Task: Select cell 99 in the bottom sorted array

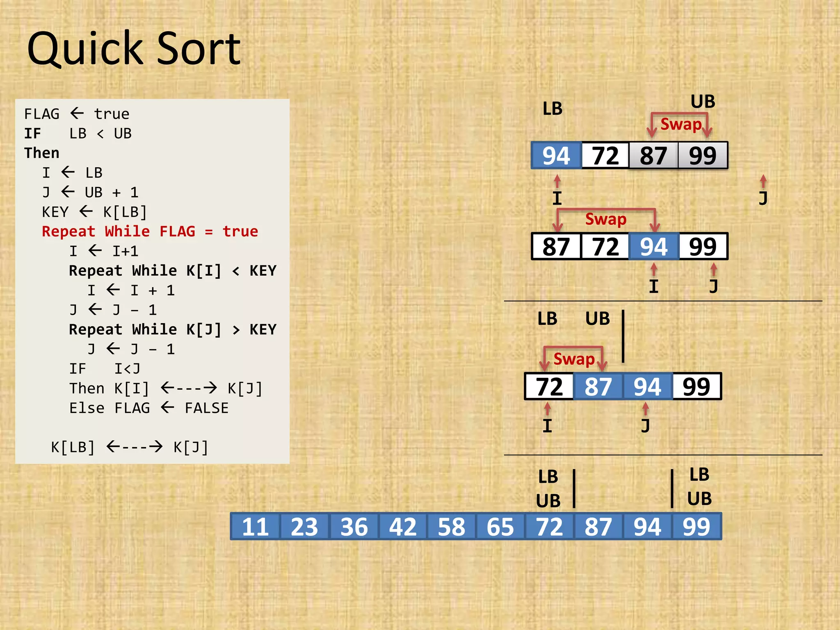Action: point(696,527)
